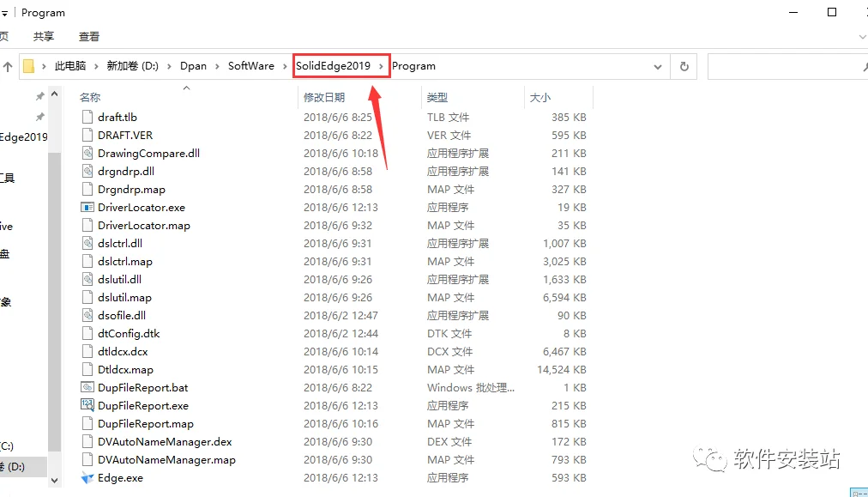
Task: Click the folder icon in address bar
Action: click(x=29, y=66)
